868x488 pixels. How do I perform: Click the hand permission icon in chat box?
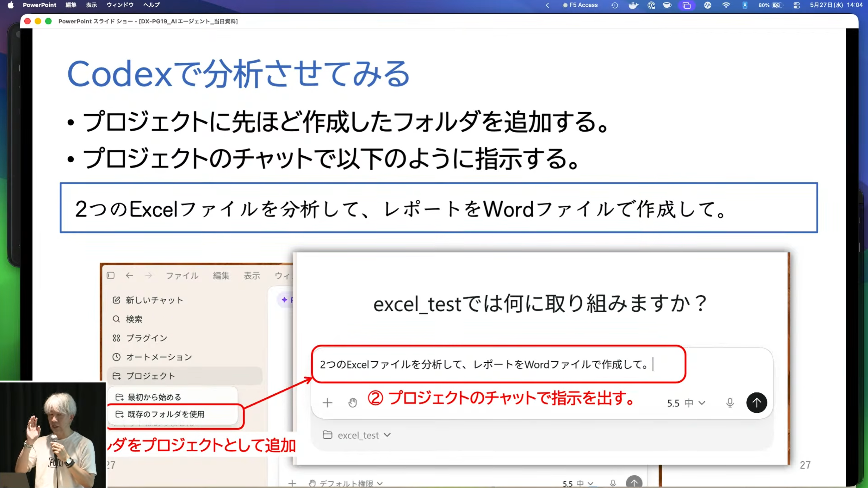352,403
